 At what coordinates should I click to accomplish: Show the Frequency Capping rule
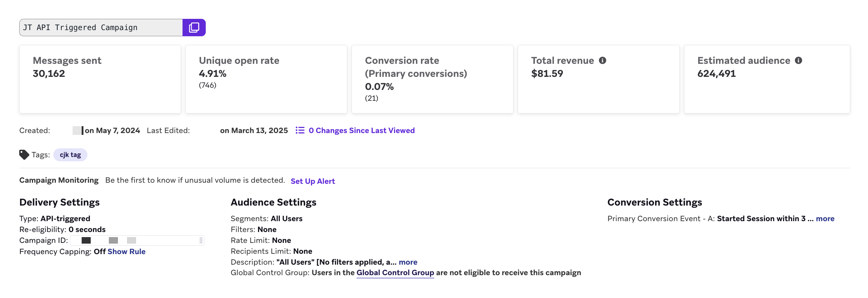(126, 252)
